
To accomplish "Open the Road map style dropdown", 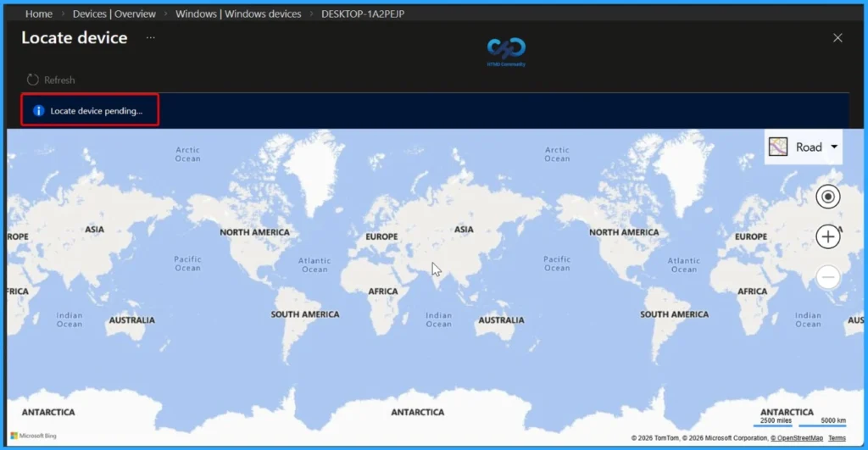I will click(804, 147).
